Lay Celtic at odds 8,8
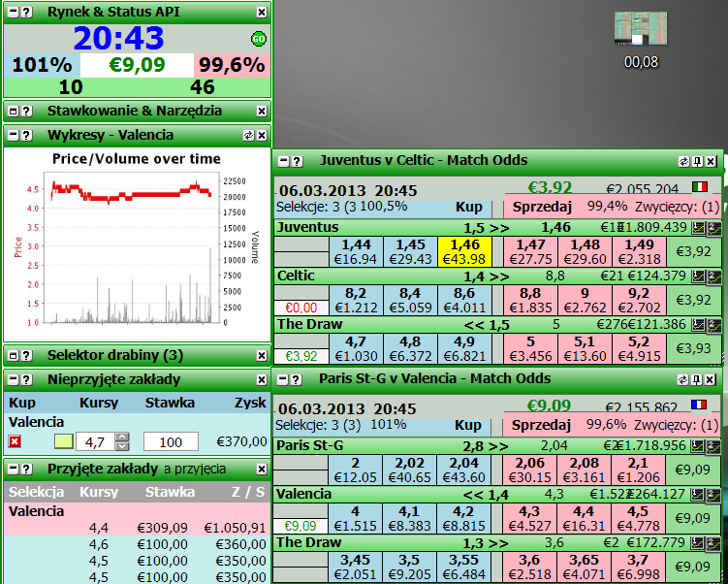728x584 pixels. (530, 300)
